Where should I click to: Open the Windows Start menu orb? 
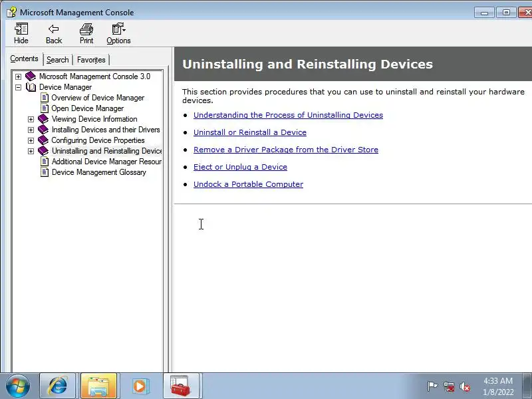(x=18, y=386)
